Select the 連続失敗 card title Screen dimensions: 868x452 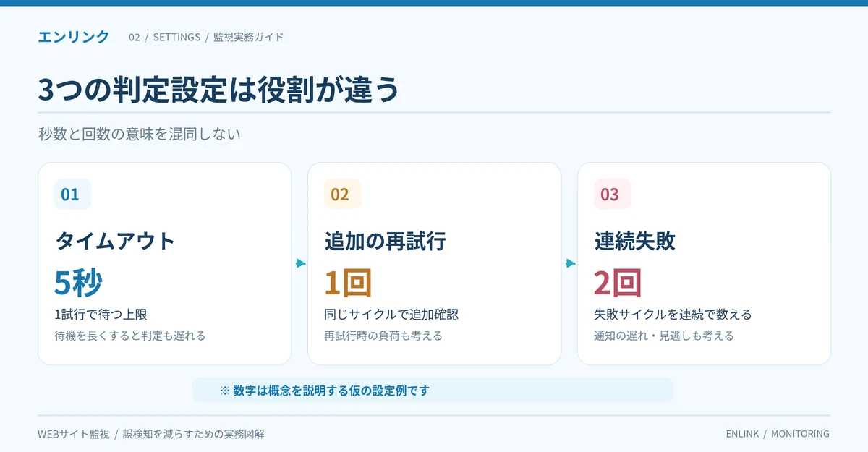click(634, 241)
